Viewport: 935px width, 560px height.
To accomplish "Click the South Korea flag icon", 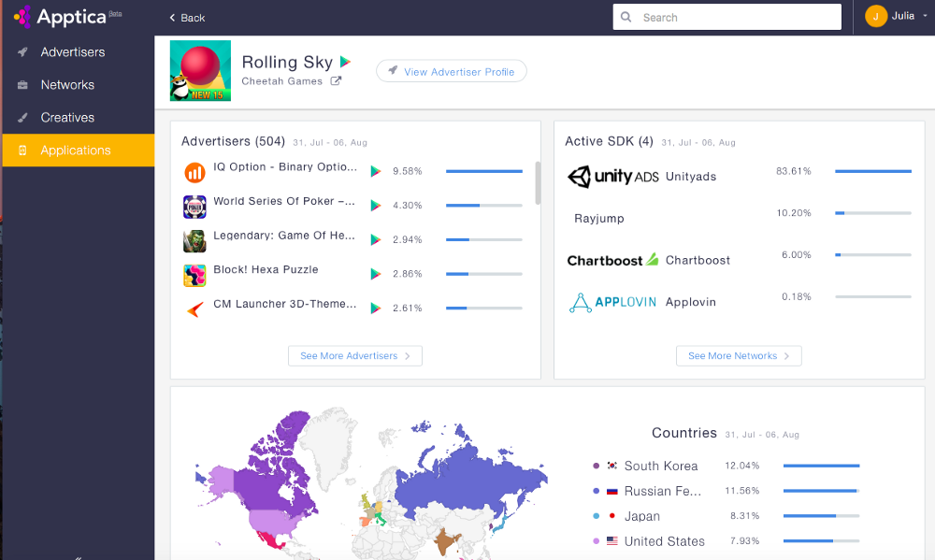I will 611,466.
